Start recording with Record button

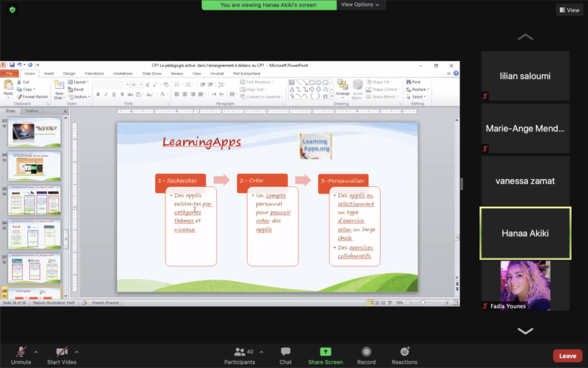click(x=366, y=355)
